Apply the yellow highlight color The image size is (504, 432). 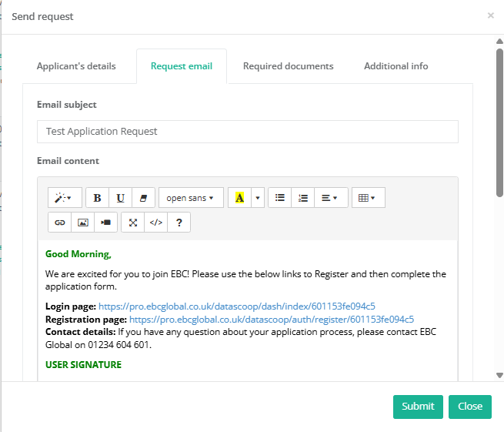(x=239, y=198)
